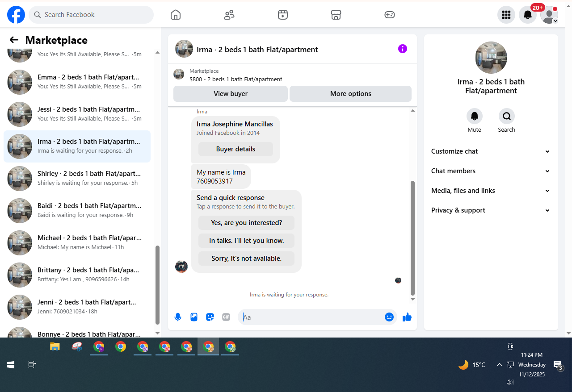Expand Media, files and links section
The image size is (572, 392).
(491, 191)
